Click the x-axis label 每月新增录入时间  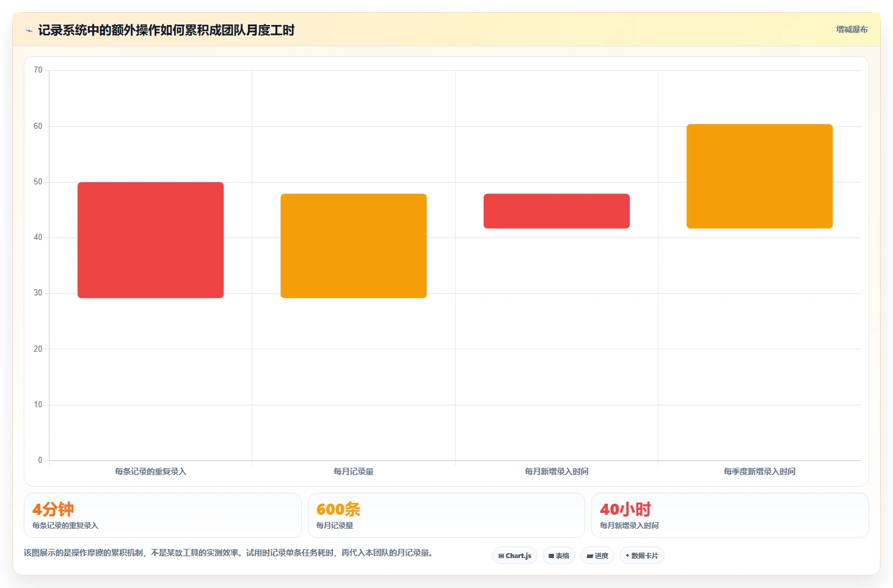pyautogui.click(x=556, y=471)
